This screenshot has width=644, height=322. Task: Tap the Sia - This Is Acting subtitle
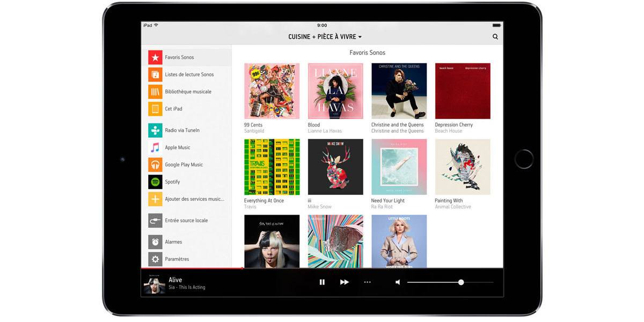[187, 288]
